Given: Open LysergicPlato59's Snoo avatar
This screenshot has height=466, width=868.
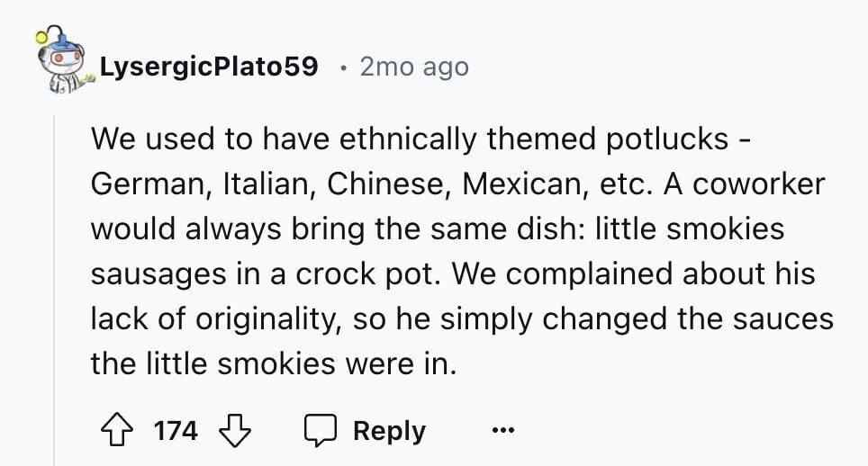Looking at the screenshot, I should [x=62, y=59].
